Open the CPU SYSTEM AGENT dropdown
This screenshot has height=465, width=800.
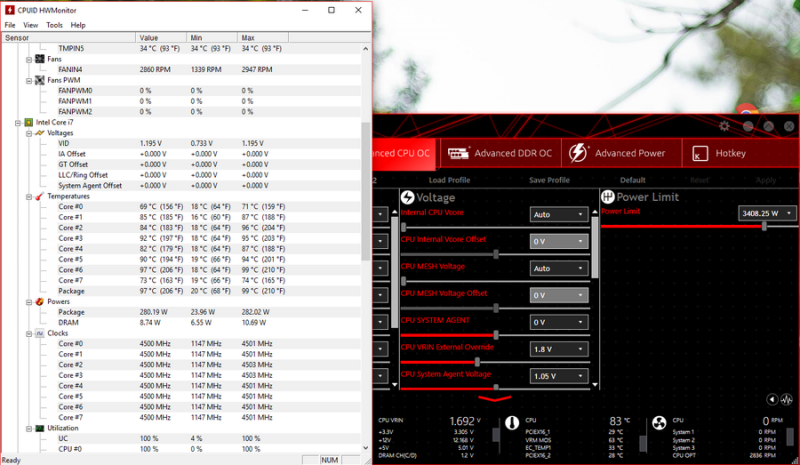559,322
